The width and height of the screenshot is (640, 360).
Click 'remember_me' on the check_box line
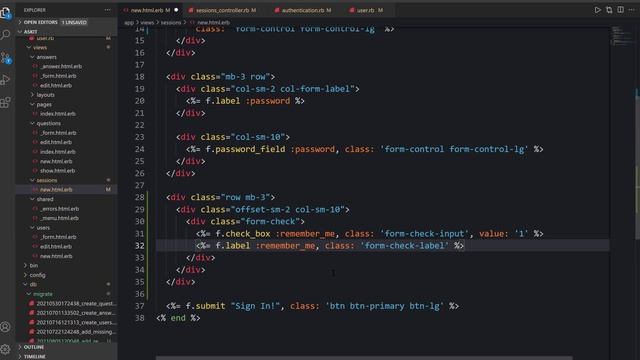point(307,233)
